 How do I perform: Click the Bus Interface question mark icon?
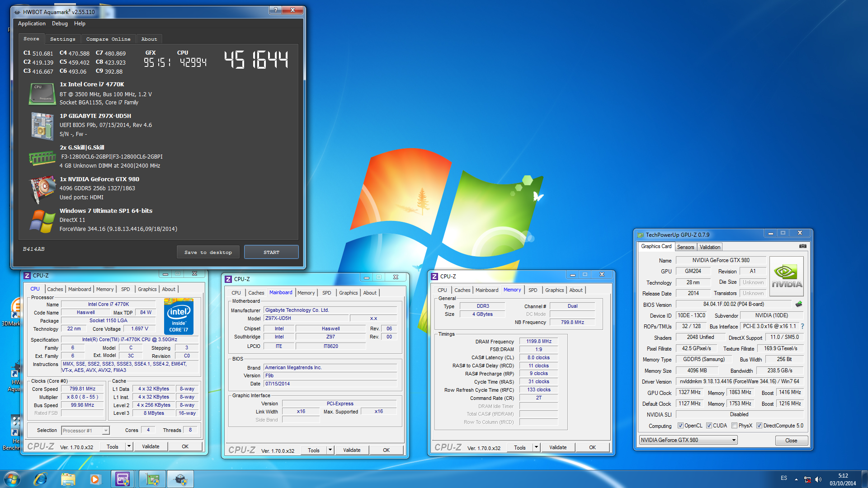(802, 326)
